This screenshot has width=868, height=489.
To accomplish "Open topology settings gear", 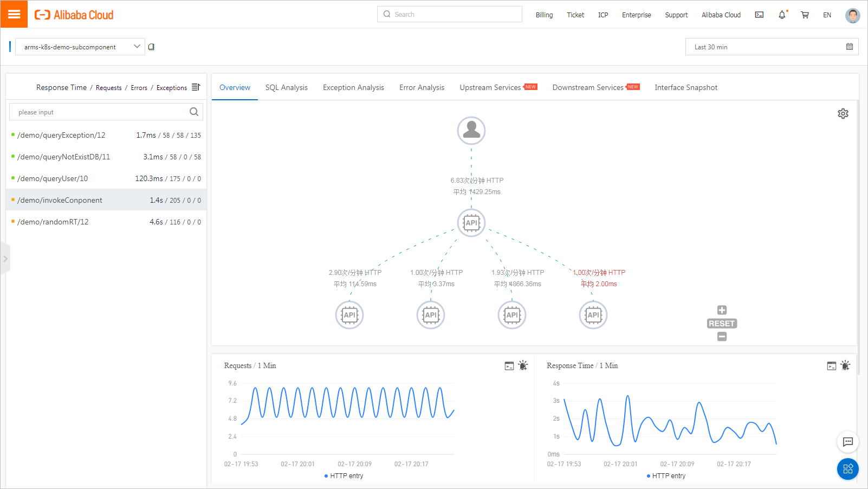I will [843, 113].
